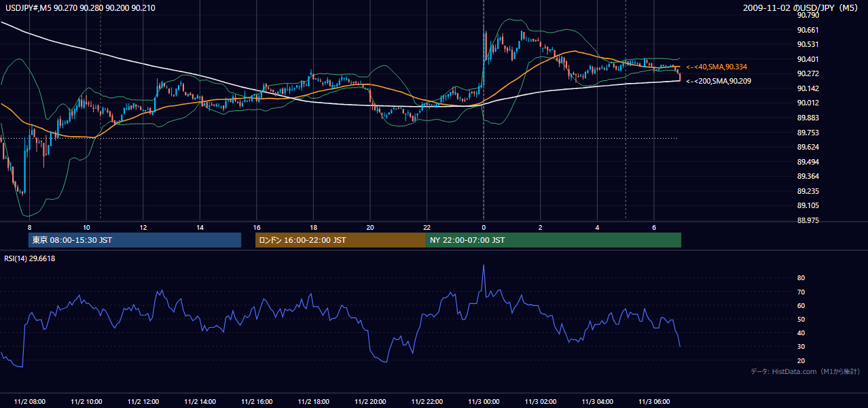
Task: Select the 200 SMA label 90.209
Action: (718, 81)
